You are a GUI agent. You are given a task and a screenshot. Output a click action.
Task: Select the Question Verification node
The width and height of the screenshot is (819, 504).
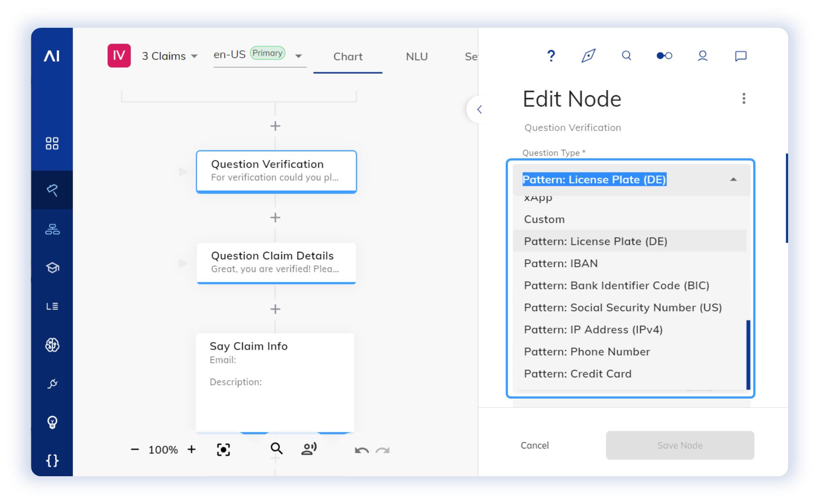point(276,172)
